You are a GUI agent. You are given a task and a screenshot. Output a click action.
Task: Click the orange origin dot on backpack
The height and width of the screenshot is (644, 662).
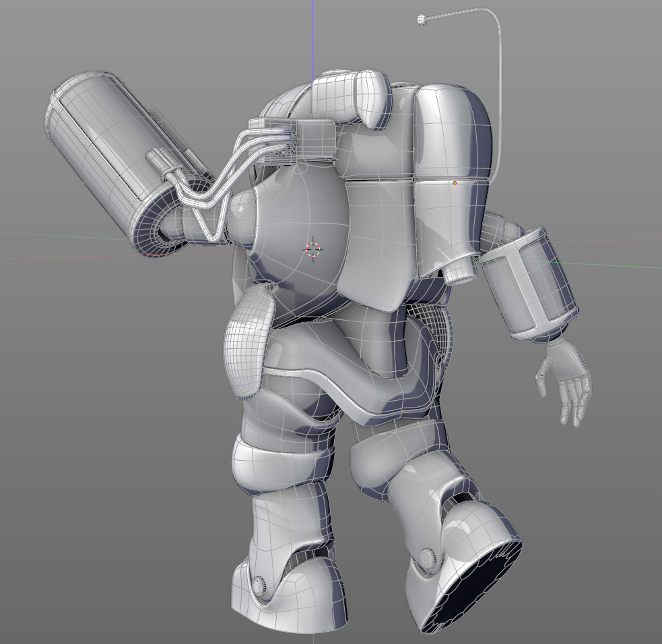pyautogui.click(x=455, y=183)
